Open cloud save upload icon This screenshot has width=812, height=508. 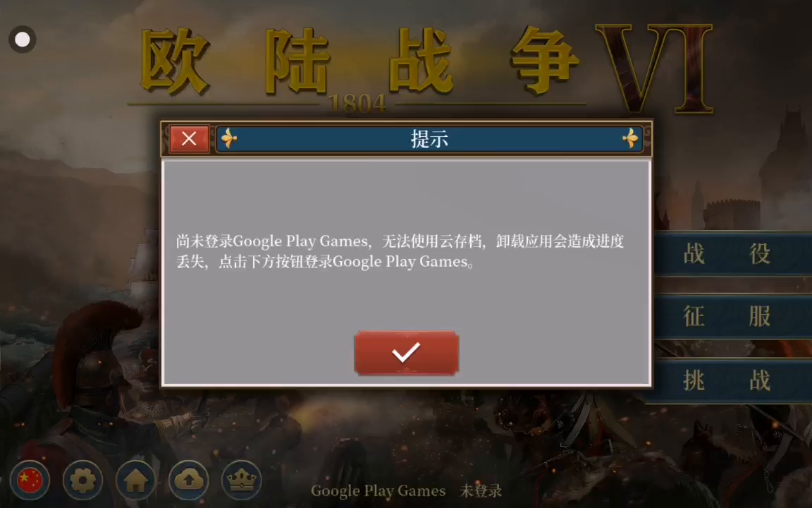(x=188, y=480)
